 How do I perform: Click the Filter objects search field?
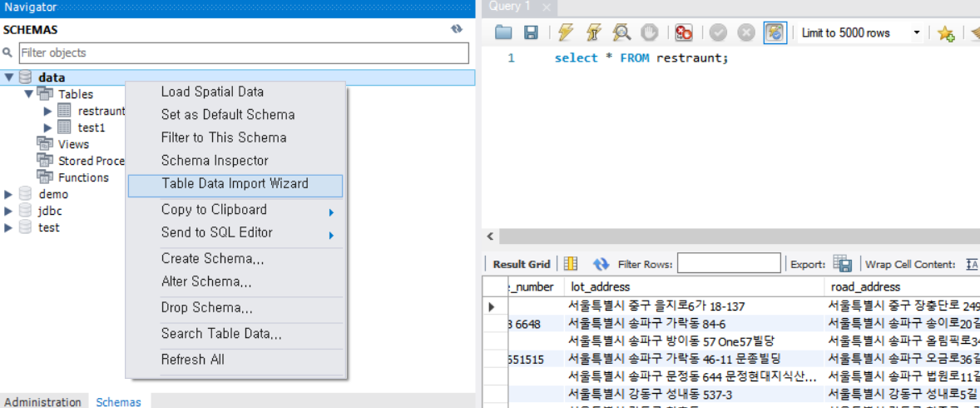[x=244, y=53]
